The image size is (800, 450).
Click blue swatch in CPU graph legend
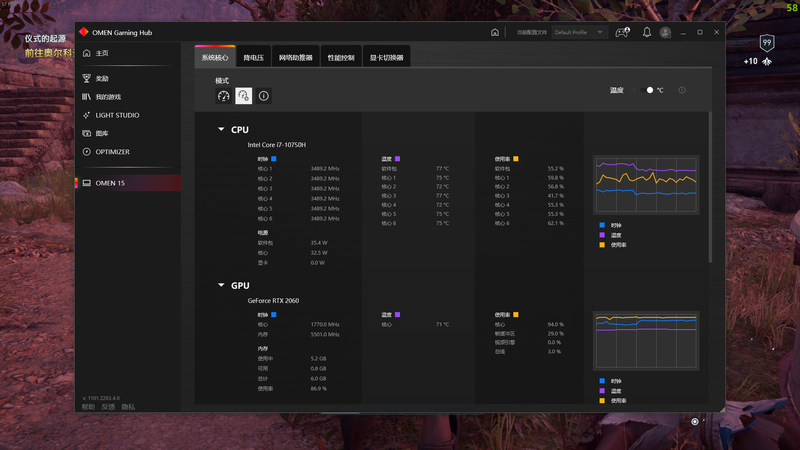(x=602, y=225)
